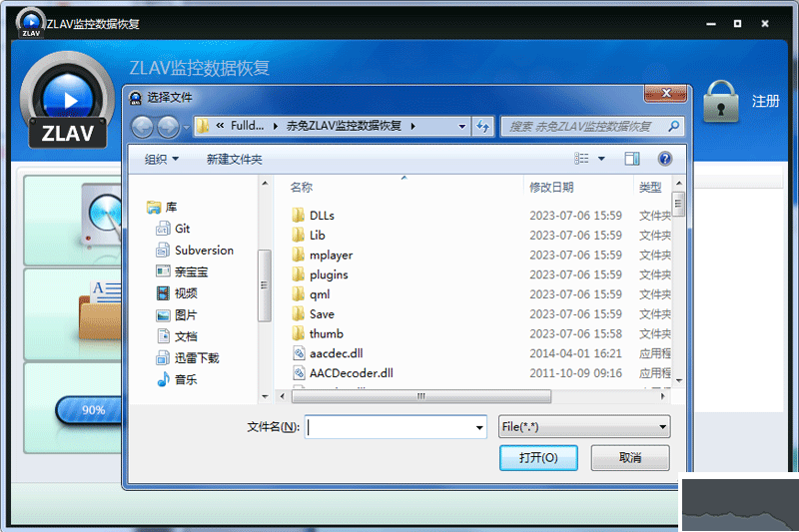Image resolution: width=799 pixels, height=532 pixels.
Task: Click the 注册 link in ZLAV window
Action: click(765, 101)
